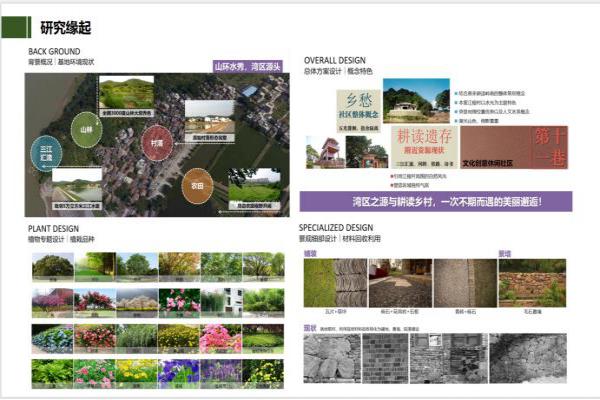Image resolution: width=600 pixels, height=400 pixels.
Task: Open the grayscale regular brick wall photo
Action: tap(385, 358)
